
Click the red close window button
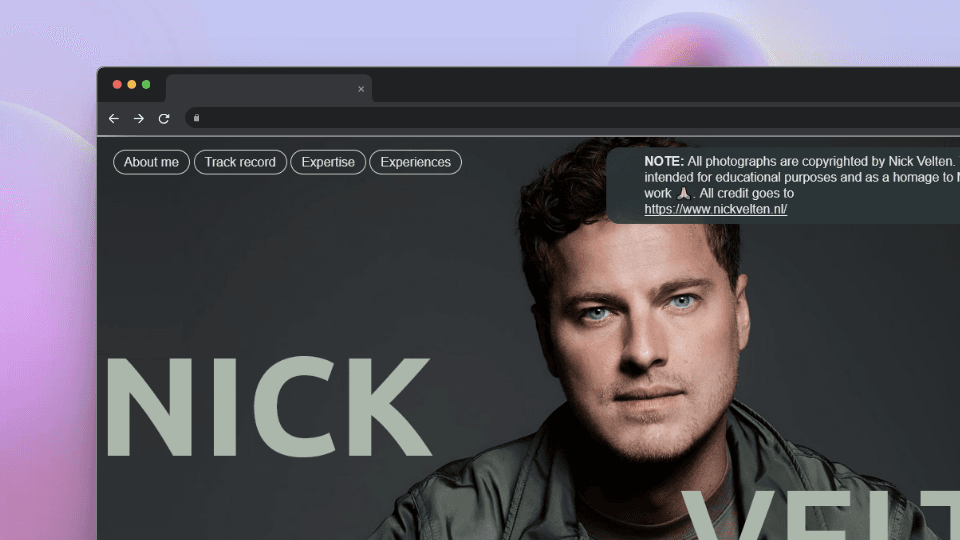pyautogui.click(x=117, y=85)
